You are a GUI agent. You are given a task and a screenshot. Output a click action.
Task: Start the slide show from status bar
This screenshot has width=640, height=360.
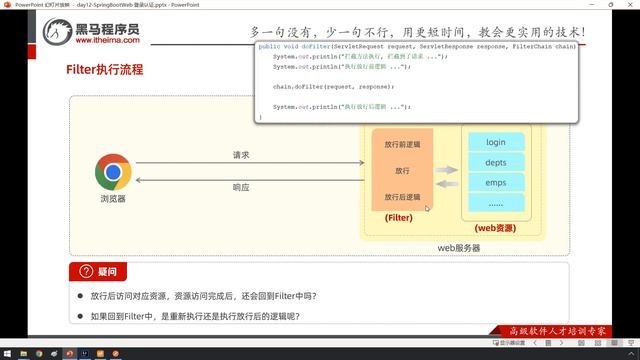coord(631,343)
